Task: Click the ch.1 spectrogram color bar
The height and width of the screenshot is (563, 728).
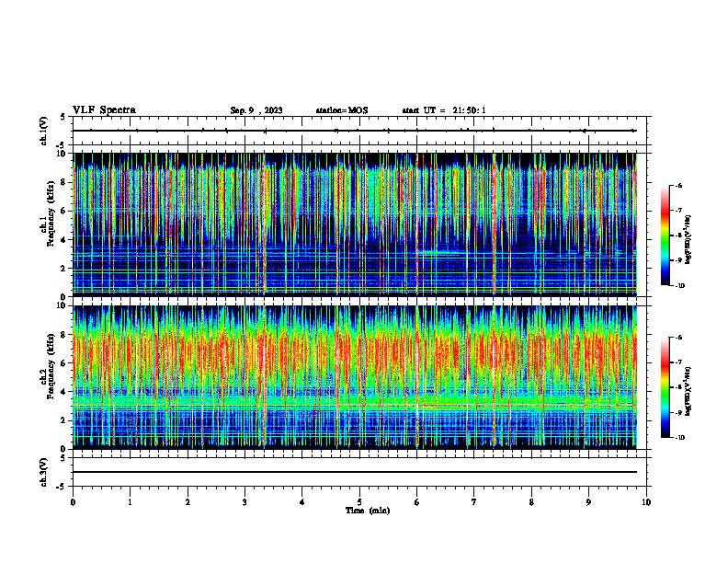Action: (665, 236)
